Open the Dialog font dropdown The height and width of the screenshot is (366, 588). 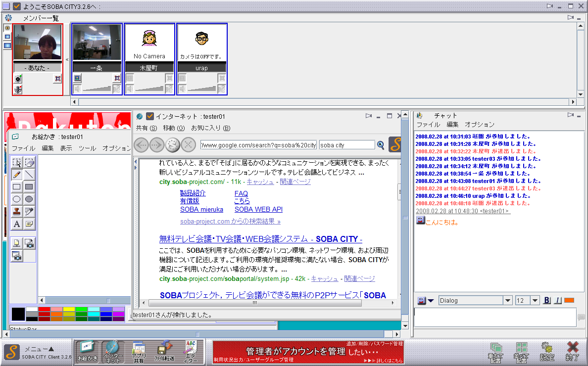pyautogui.click(x=508, y=300)
